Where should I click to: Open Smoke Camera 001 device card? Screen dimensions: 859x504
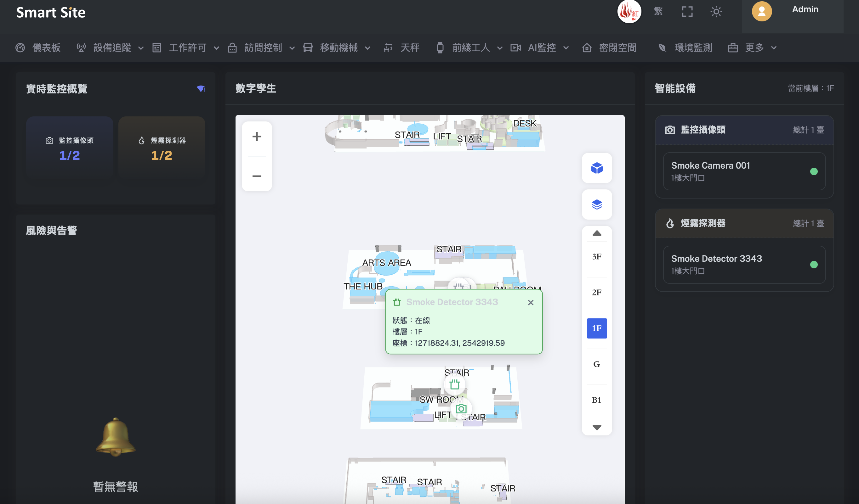click(x=744, y=171)
